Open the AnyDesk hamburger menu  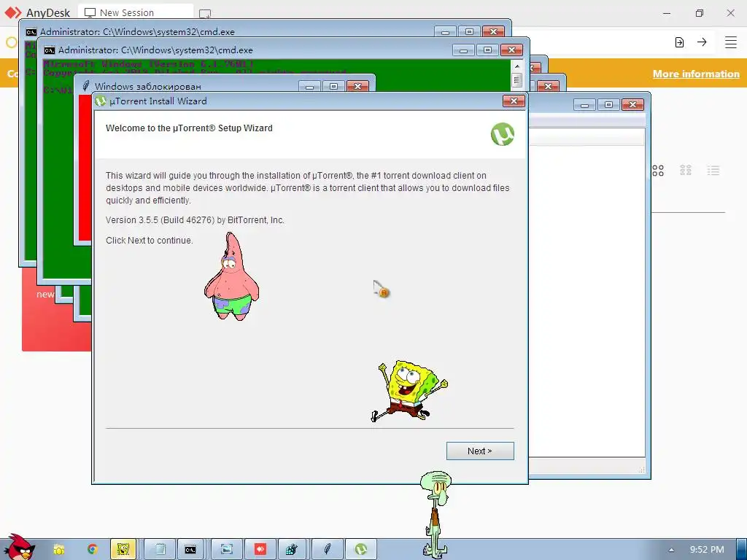(731, 42)
